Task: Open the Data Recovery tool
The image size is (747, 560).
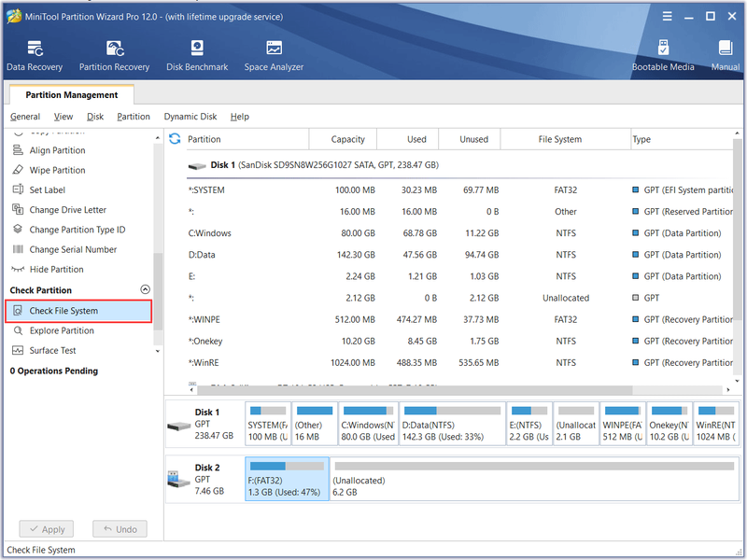Action: pyautogui.click(x=35, y=56)
